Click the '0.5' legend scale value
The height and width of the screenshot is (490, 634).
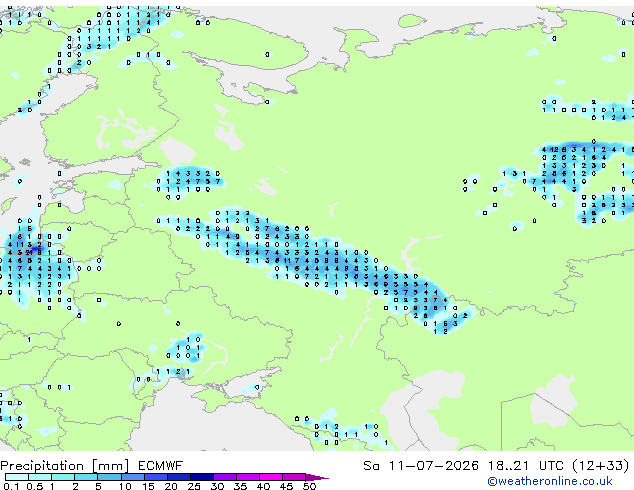[x=35, y=486]
